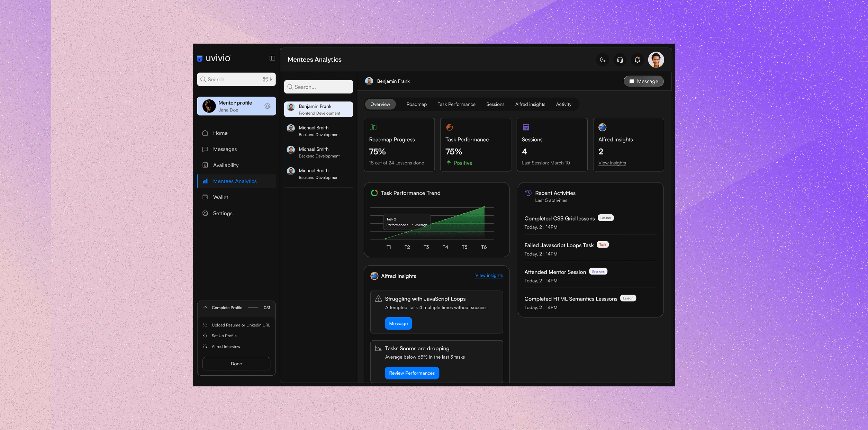Image resolution: width=868 pixels, height=430 pixels.
Task: Click the Alfred Insights card icon
Action: pyautogui.click(x=603, y=127)
